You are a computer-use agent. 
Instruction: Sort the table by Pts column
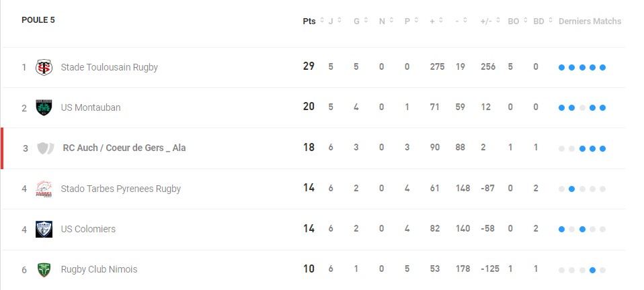pos(313,21)
